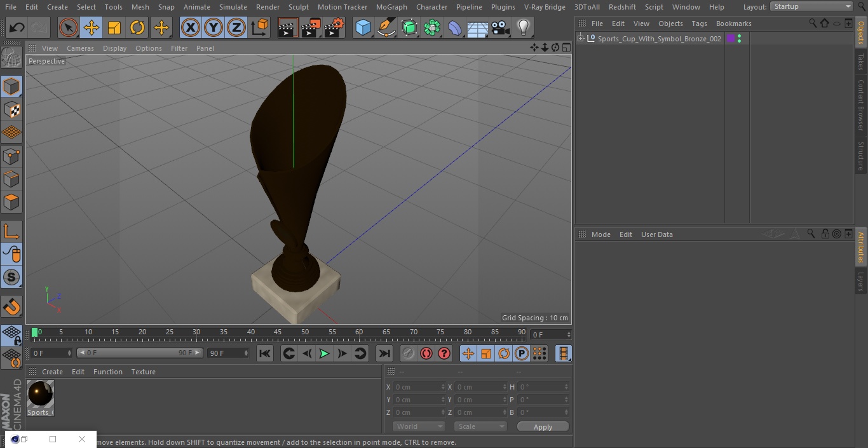Viewport: 868px width, 448px height.
Task: Open viewport Cameras menu
Action: 80,48
